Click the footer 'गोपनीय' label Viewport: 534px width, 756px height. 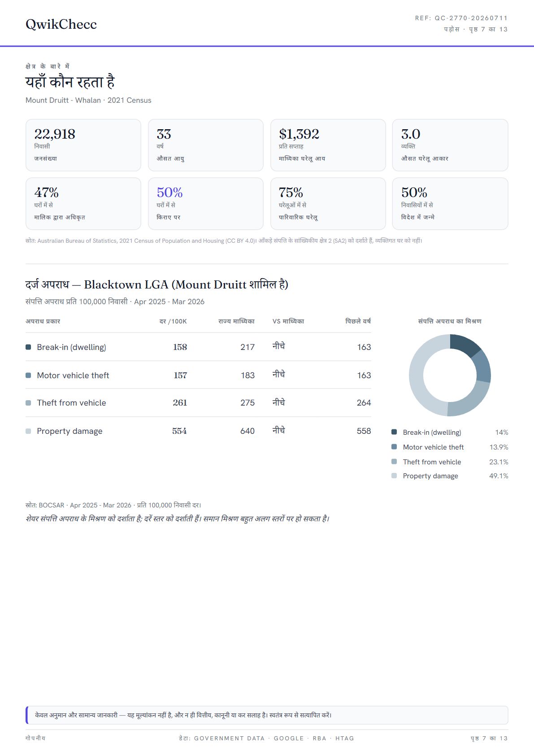click(35, 738)
